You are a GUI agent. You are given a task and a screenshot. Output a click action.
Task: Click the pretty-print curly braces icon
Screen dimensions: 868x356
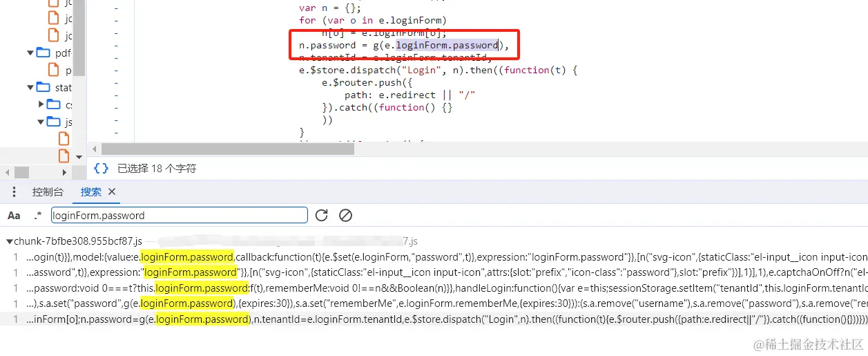pos(102,168)
